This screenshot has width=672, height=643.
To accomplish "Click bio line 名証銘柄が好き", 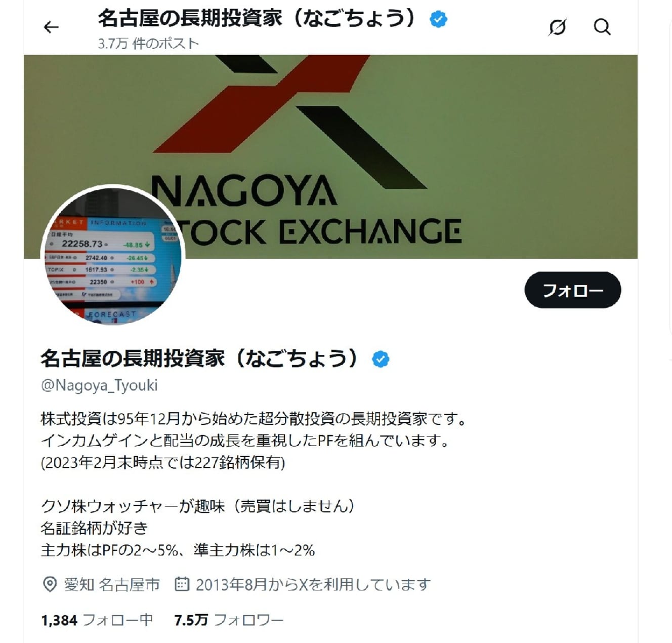I will click(x=94, y=528).
